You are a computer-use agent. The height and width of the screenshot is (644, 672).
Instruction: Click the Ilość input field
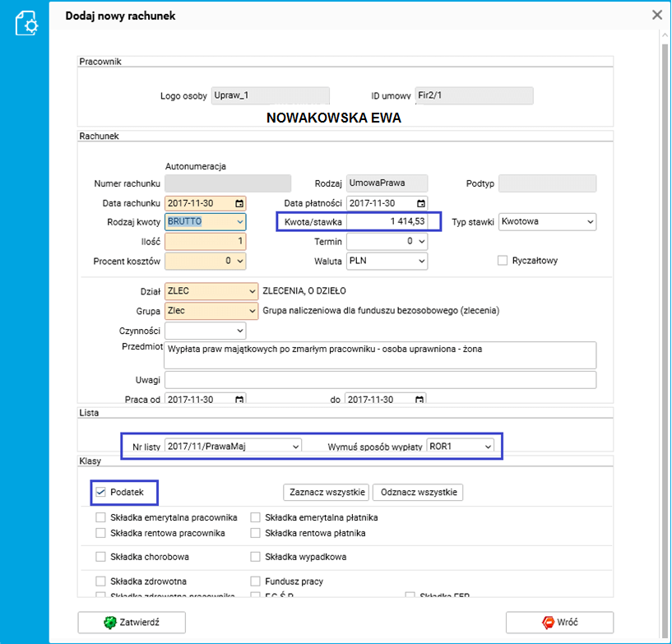click(206, 242)
